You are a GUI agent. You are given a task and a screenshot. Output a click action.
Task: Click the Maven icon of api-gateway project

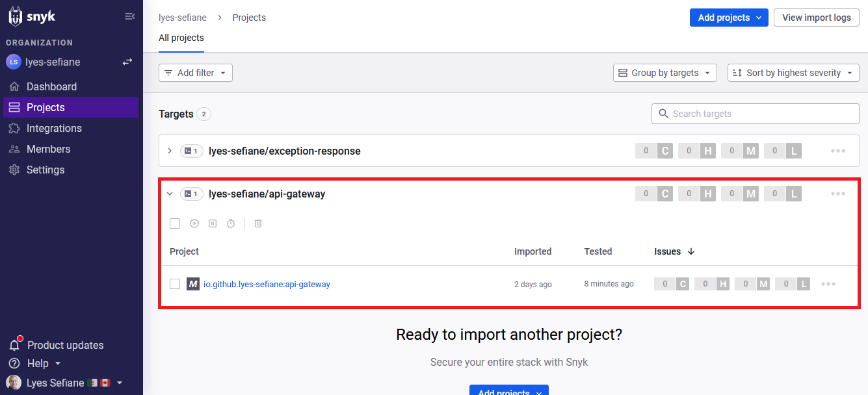[193, 284]
